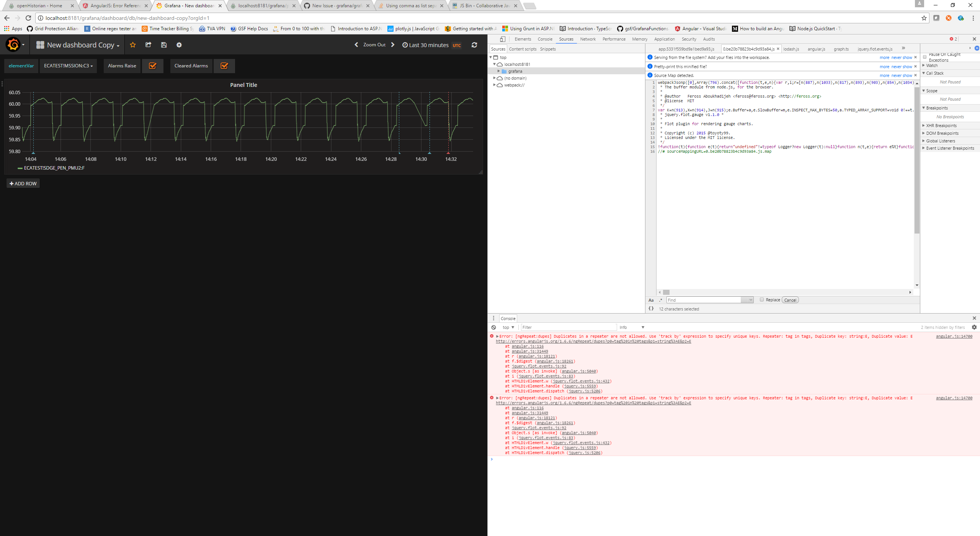Clear the console log
Viewport: 980px width, 536px height.
click(x=494, y=327)
